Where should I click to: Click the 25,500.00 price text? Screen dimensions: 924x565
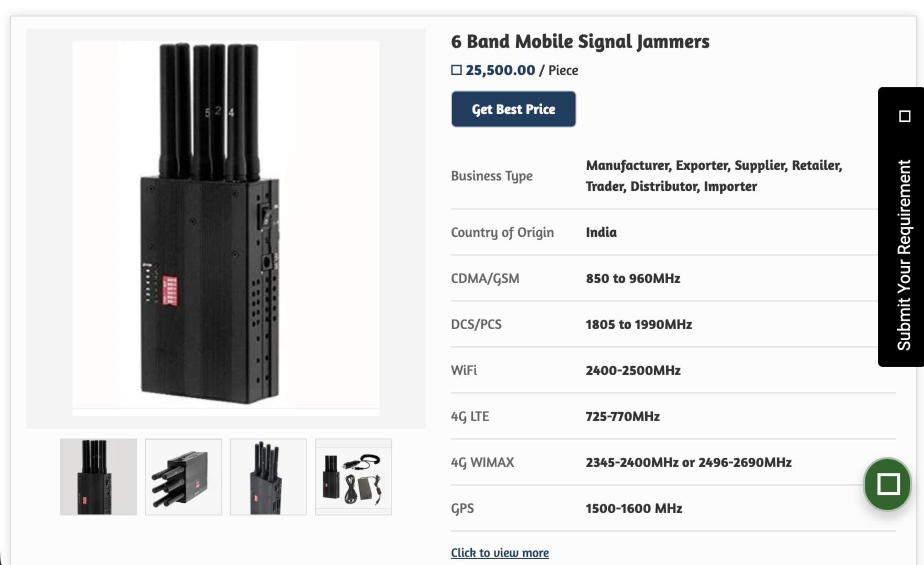tap(500, 70)
